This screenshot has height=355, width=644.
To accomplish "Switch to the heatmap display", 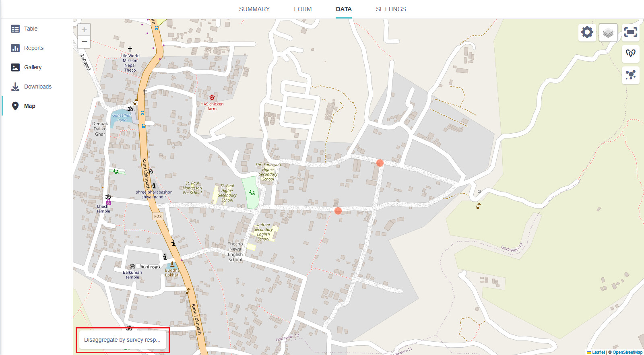I will pos(630,54).
